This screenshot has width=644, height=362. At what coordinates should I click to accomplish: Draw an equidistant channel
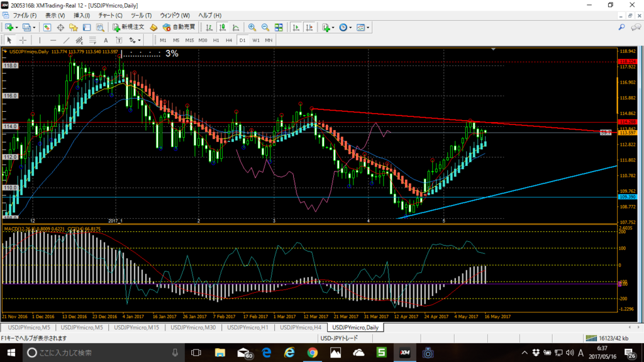tap(79, 40)
